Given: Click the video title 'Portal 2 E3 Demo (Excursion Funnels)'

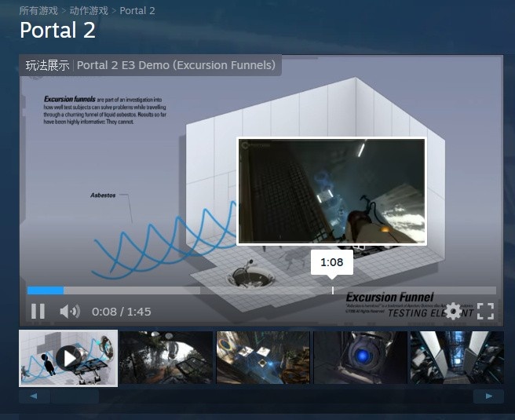Looking at the screenshot, I should tap(176, 65).
